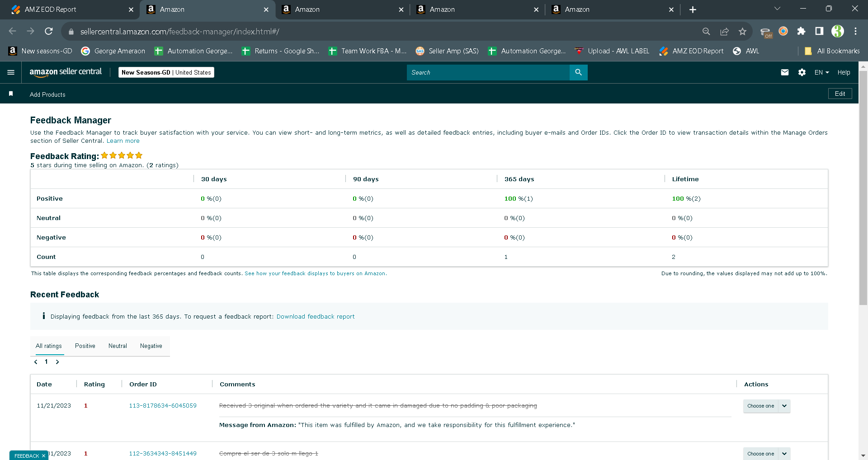Click the 365 days Positive value 100 %(1)
Screen dimensions: 868x460
click(519, 199)
